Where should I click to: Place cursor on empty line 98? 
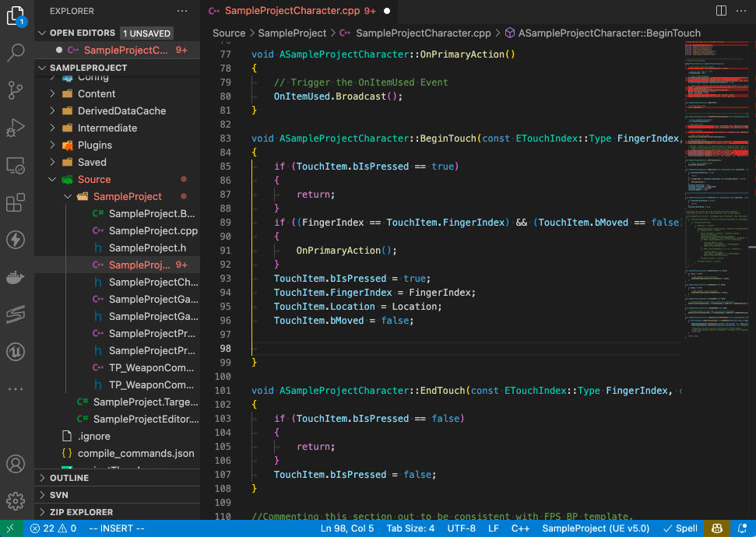click(x=466, y=349)
